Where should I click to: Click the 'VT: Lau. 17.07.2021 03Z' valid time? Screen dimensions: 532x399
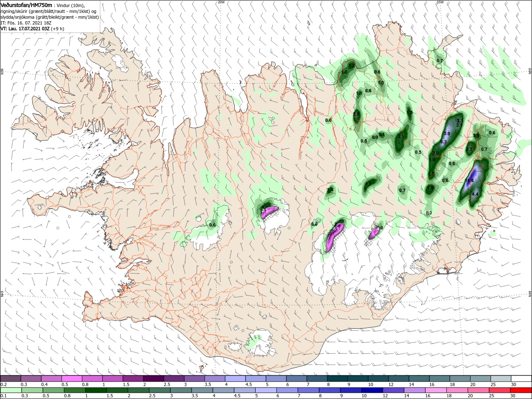tap(25, 29)
